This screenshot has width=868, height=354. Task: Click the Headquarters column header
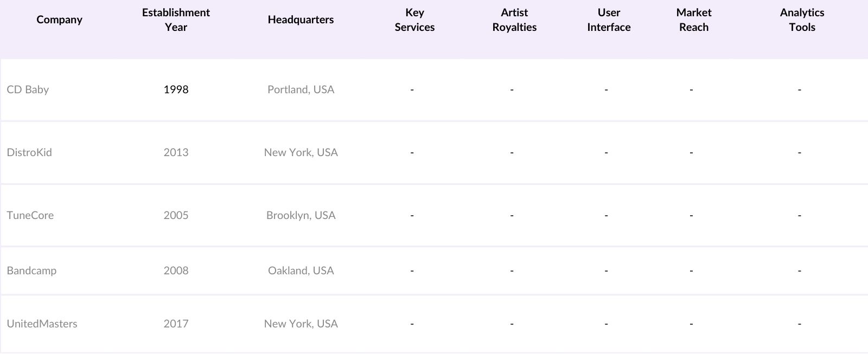click(x=301, y=20)
